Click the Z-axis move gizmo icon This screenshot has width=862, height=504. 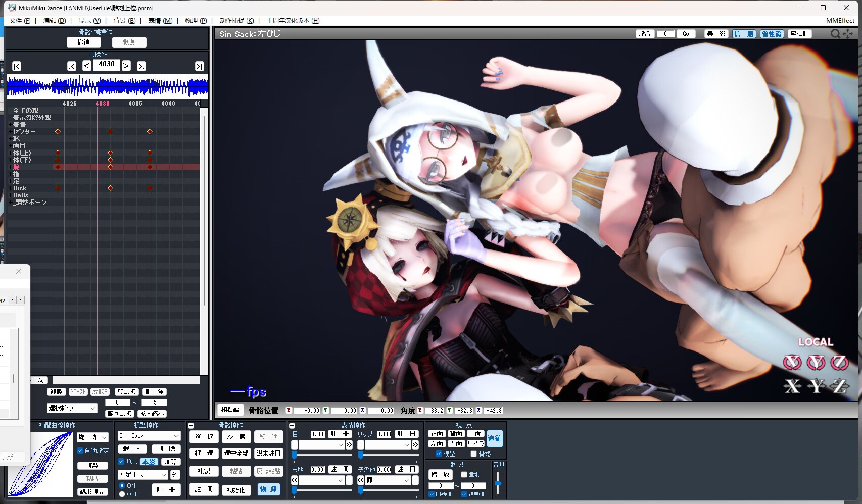coord(840,386)
